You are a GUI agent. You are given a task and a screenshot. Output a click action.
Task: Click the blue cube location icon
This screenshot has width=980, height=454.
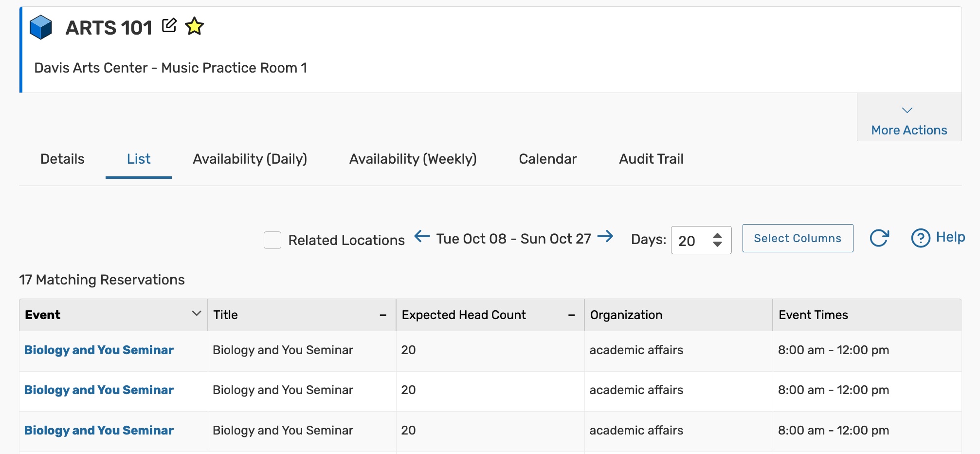[x=41, y=27]
